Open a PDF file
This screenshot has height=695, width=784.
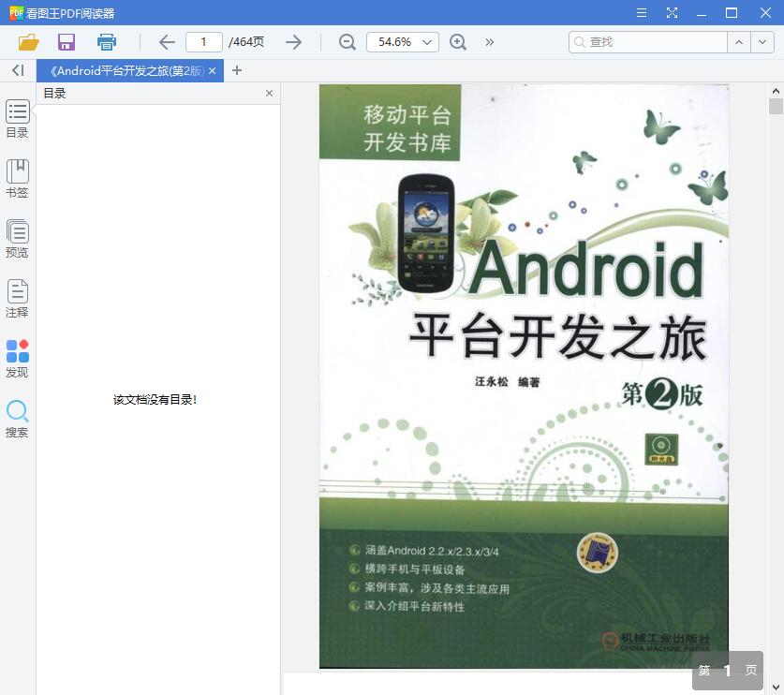[x=28, y=42]
